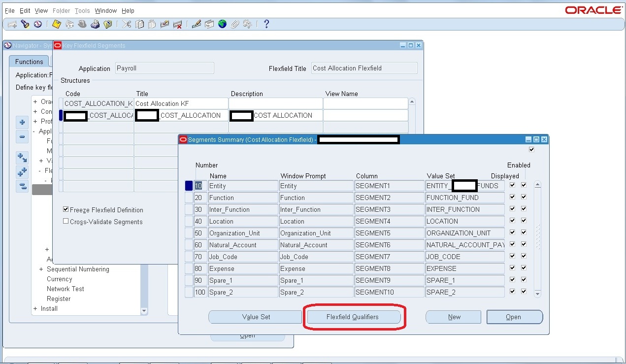Click the Segments Summary vertical scrollbar
The image size is (626, 364).
click(x=538, y=236)
